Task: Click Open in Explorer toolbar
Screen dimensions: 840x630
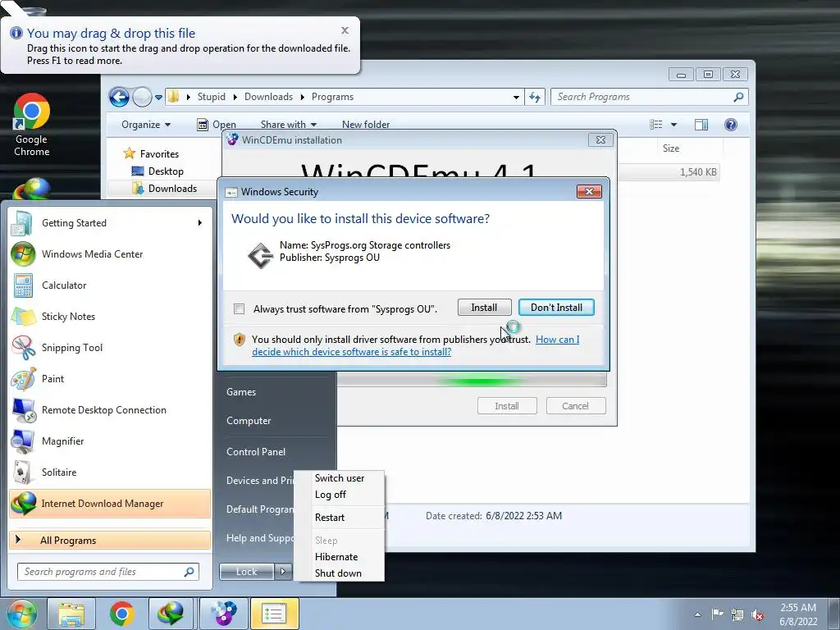Action: 217,125
